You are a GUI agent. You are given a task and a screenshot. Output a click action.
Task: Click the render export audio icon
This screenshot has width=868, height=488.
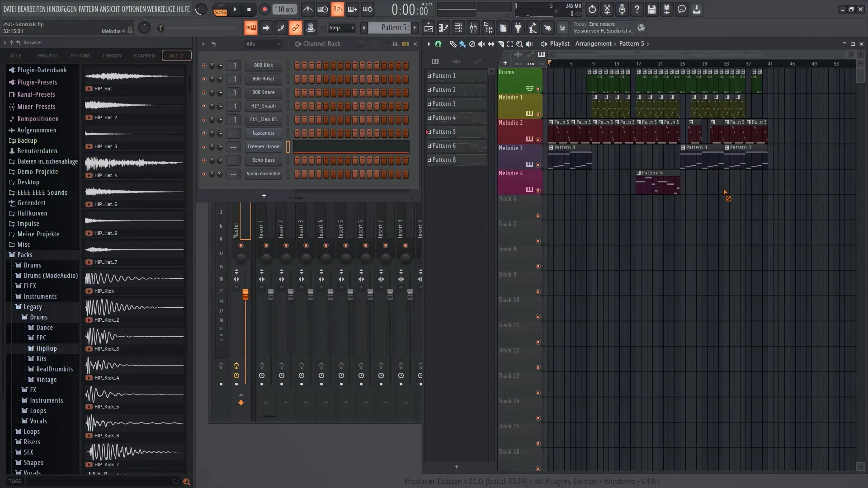667,9
